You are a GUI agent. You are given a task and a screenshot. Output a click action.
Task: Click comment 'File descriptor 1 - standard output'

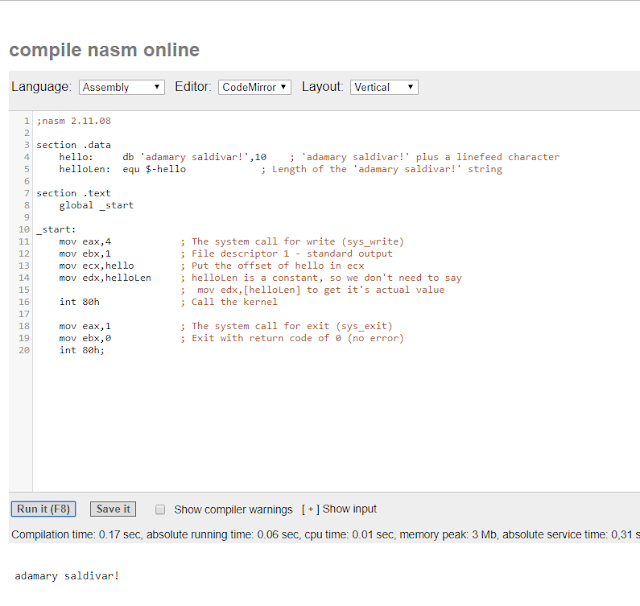(x=287, y=254)
